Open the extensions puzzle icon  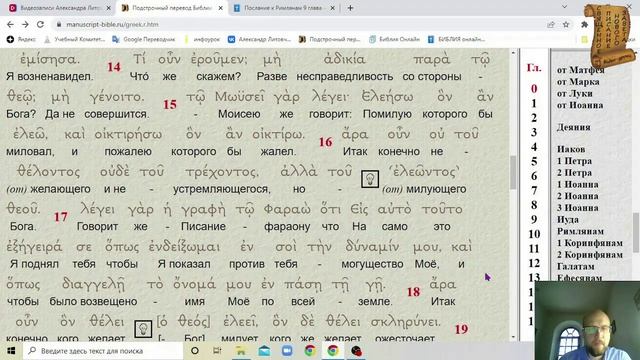point(584,24)
